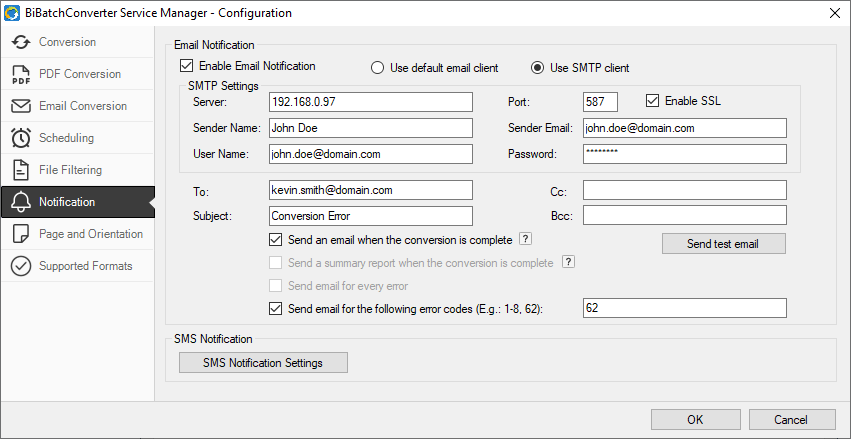Click the Conversion arrows icon in sidebar
The image size is (851, 439).
pyautogui.click(x=21, y=42)
